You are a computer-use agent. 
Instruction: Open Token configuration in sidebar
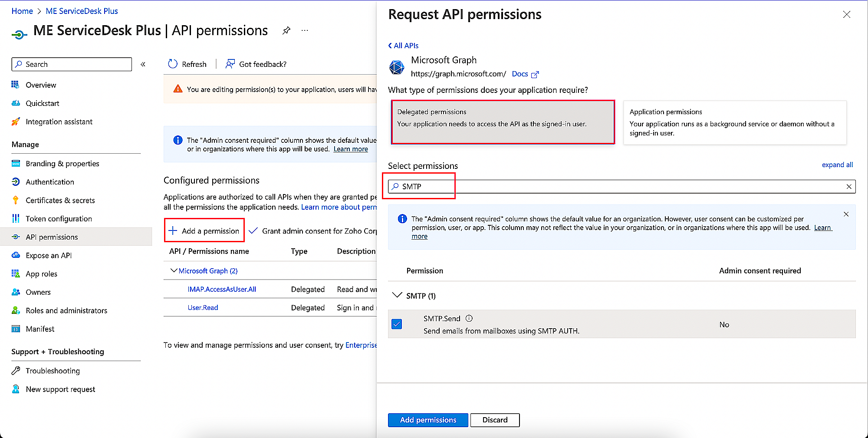tap(59, 219)
